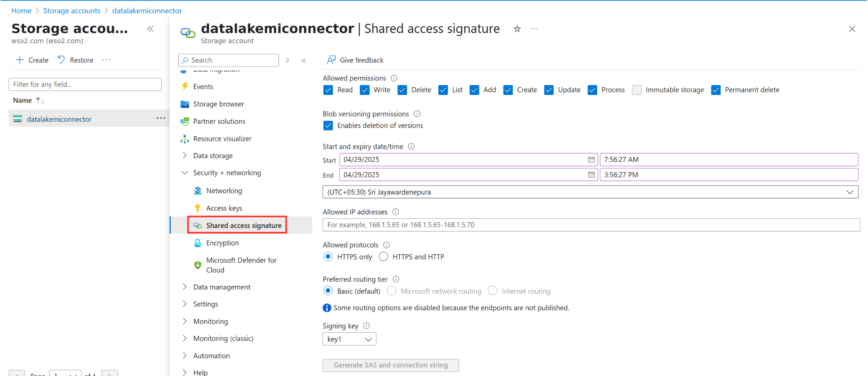The image size is (868, 376).
Task: Open the Access keys menu item
Action: point(224,208)
